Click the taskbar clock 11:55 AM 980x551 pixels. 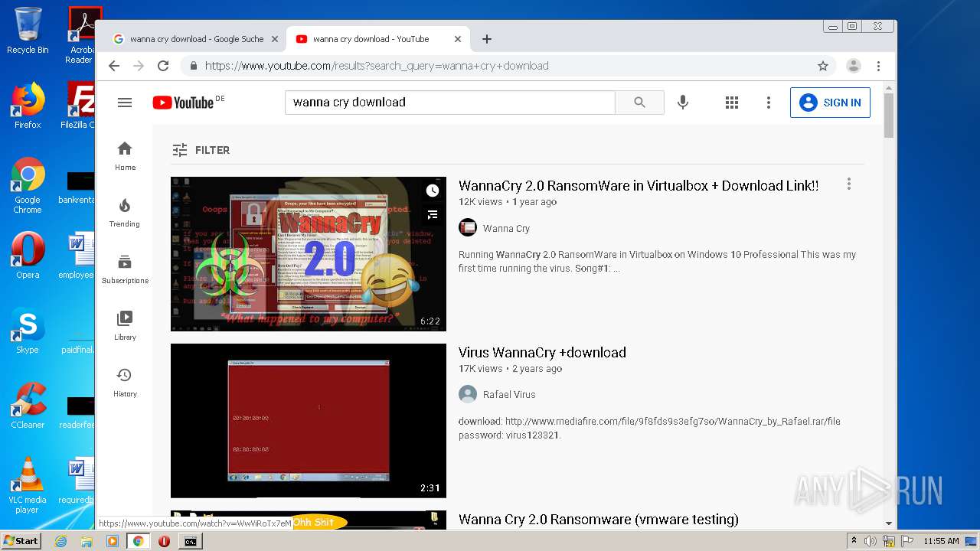941,541
